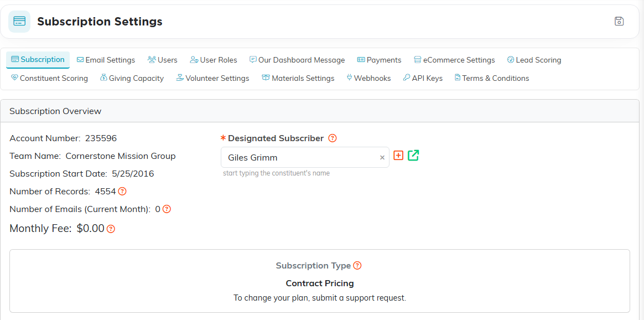Image resolution: width=644 pixels, height=320 pixels.
Task: Click the Subscription Settings card icon
Action: click(x=19, y=22)
